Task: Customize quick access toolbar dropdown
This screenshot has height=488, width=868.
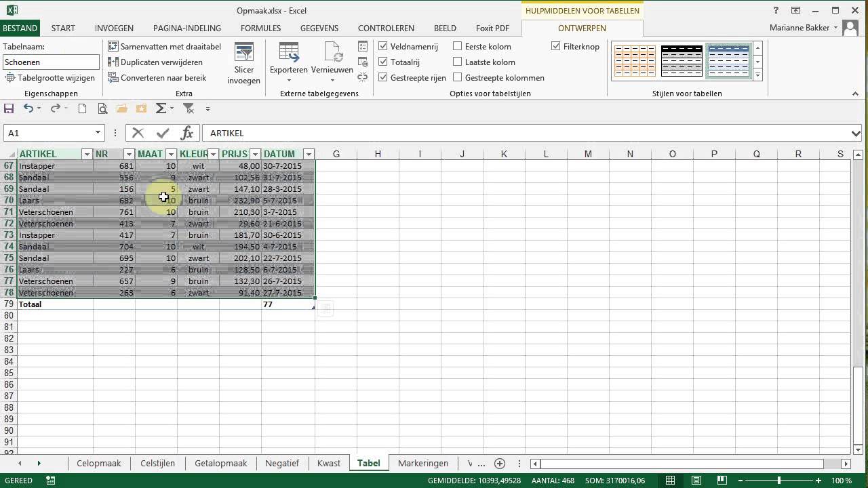Action: (x=208, y=108)
